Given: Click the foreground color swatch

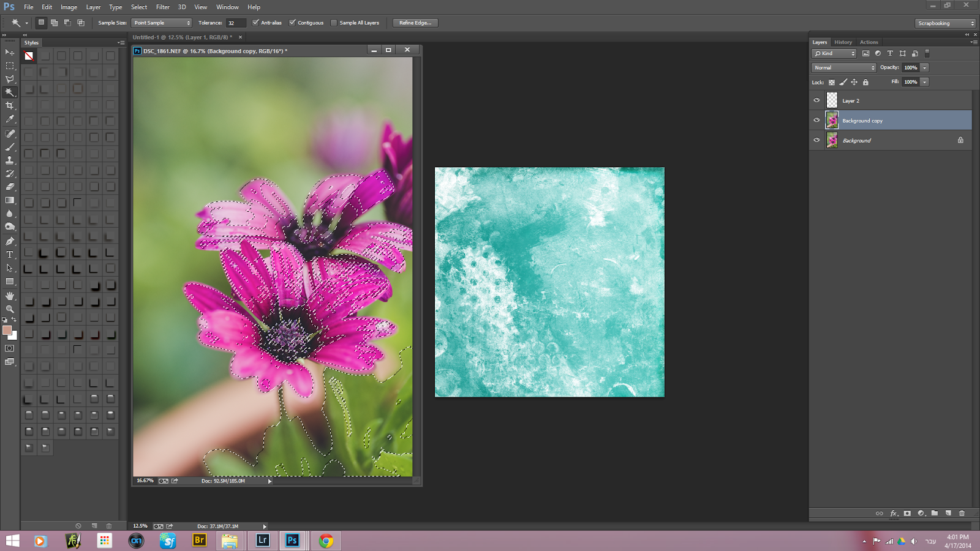Looking at the screenshot, I should pos(7,331).
